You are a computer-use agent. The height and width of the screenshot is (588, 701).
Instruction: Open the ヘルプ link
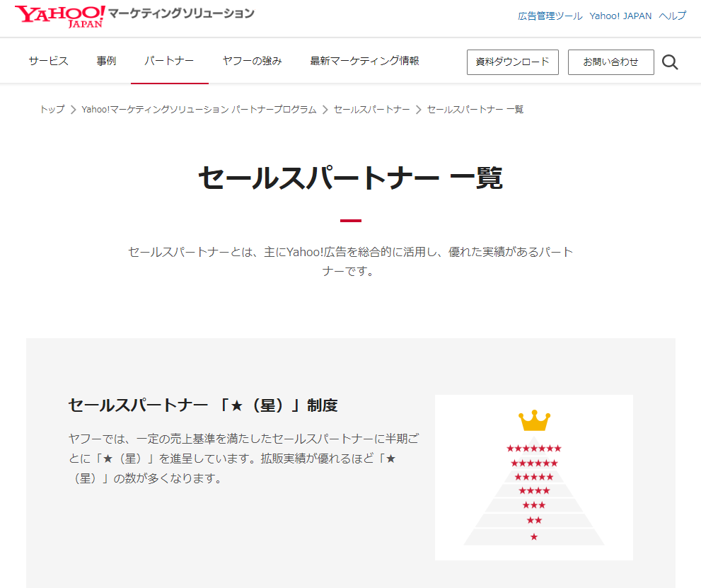[x=673, y=16]
